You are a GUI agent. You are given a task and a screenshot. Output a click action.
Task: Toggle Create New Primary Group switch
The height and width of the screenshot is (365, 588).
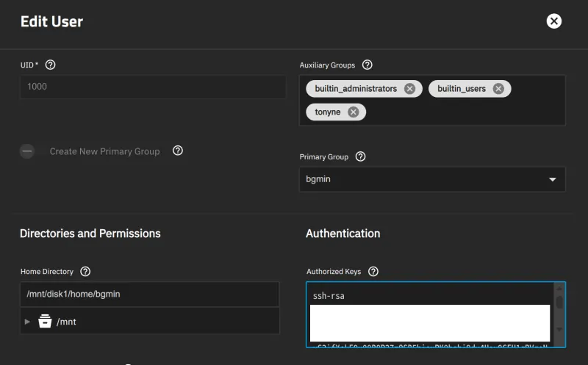[x=27, y=151]
